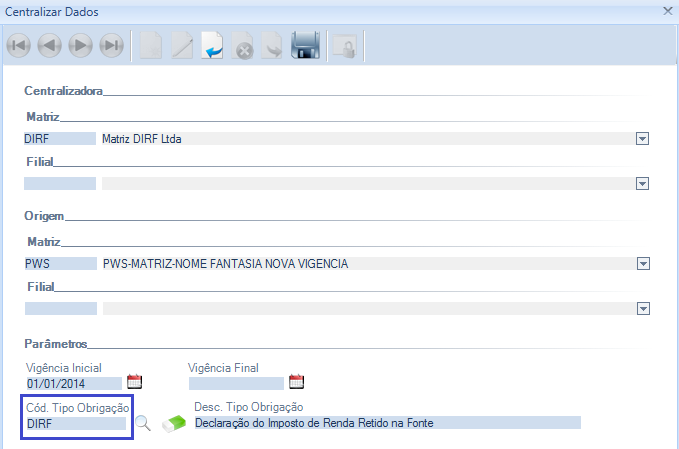Viewport: 679px width, 449px height.
Task: Click the Origem Matriz code field PWS
Action: (x=61, y=263)
